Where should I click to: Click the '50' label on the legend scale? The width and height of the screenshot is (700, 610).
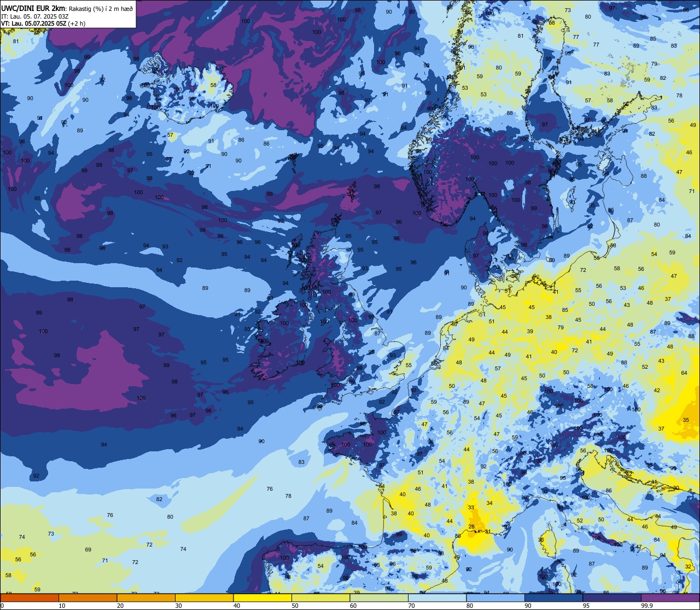point(295,606)
